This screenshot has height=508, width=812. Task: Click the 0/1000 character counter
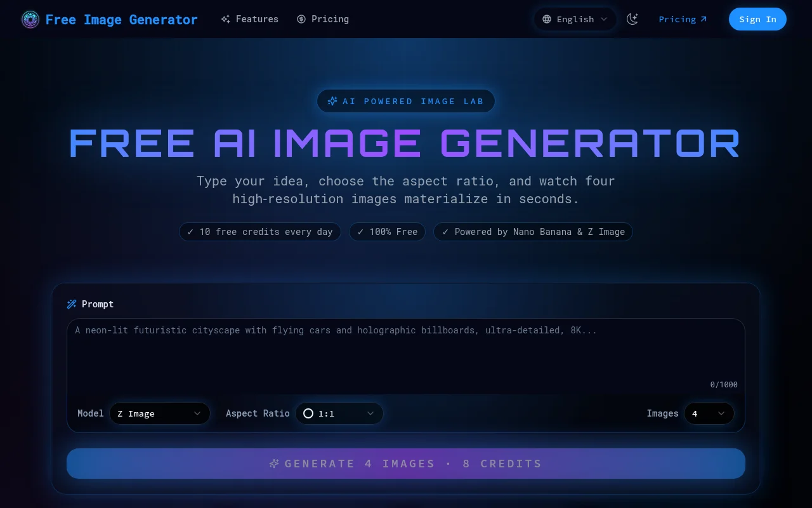(x=724, y=384)
